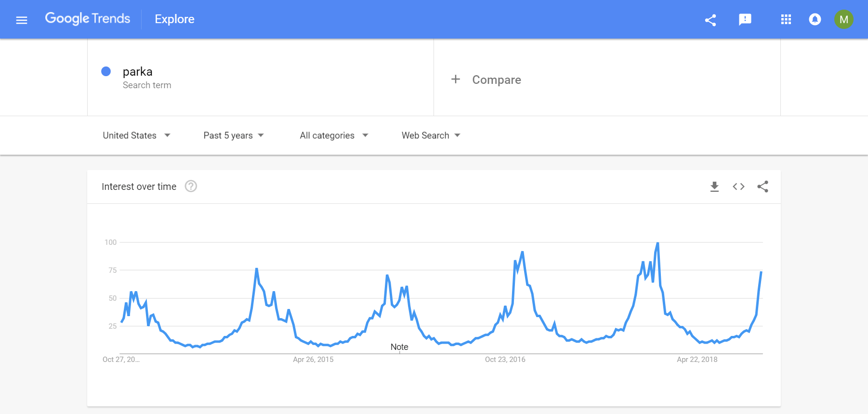Open the embed code icon
Image resolution: width=868 pixels, height=414 pixels.
tap(738, 187)
